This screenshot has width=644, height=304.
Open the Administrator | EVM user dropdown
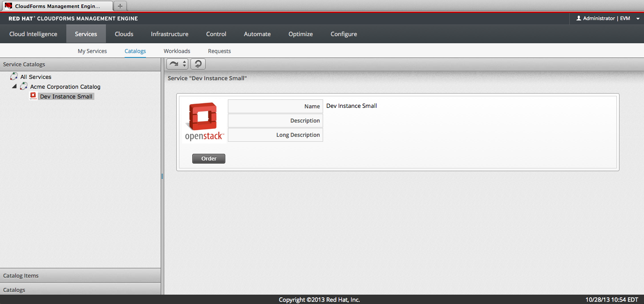point(607,18)
